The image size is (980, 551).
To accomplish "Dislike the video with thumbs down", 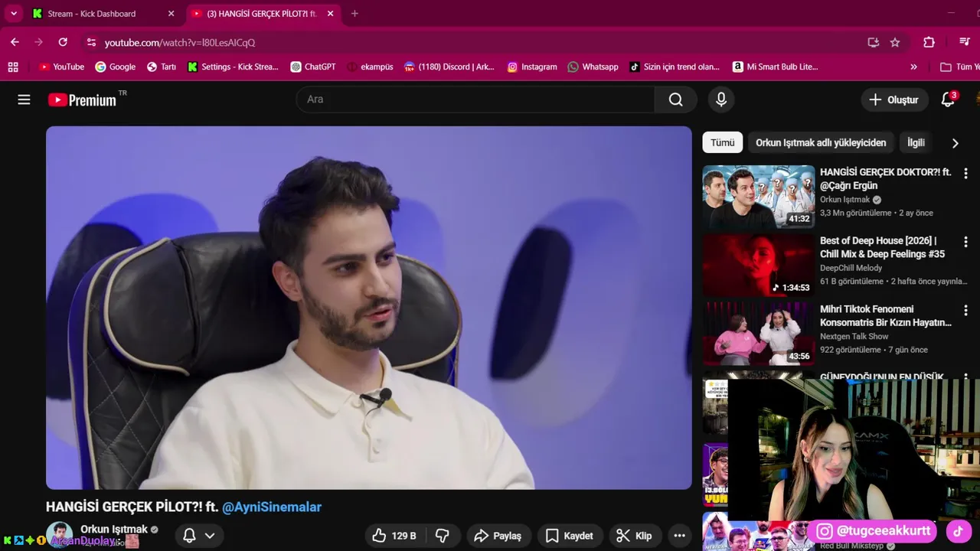I will (443, 536).
